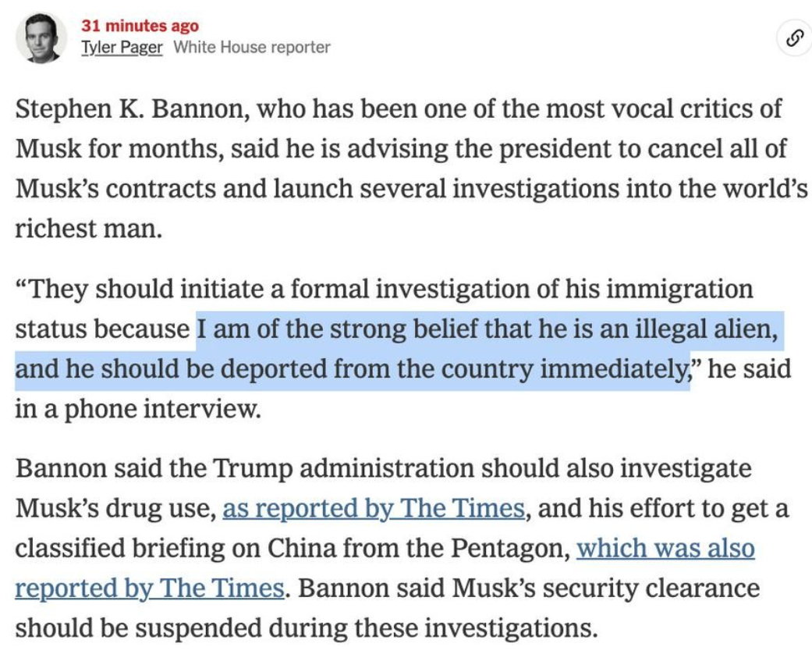The width and height of the screenshot is (812, 654).
Task: Click the "31 minutes ago" timestamp
Action: 140,26
